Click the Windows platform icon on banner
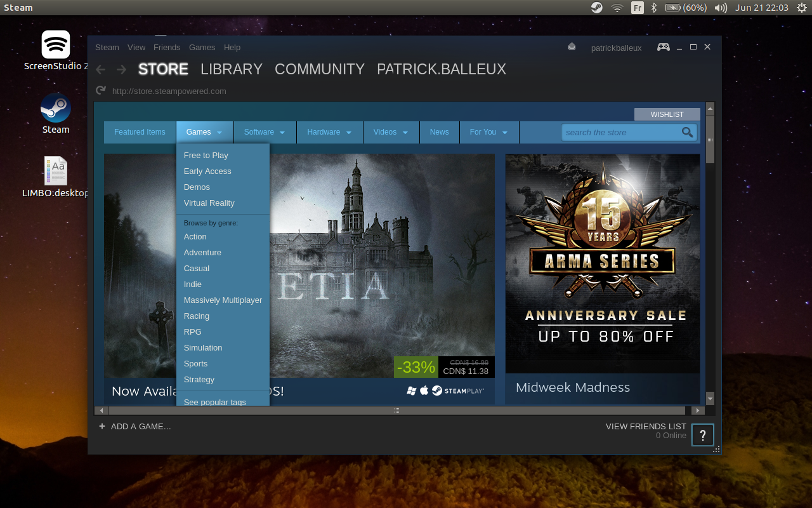The height and width of the screenshot is (508, 812). point(412,391)
